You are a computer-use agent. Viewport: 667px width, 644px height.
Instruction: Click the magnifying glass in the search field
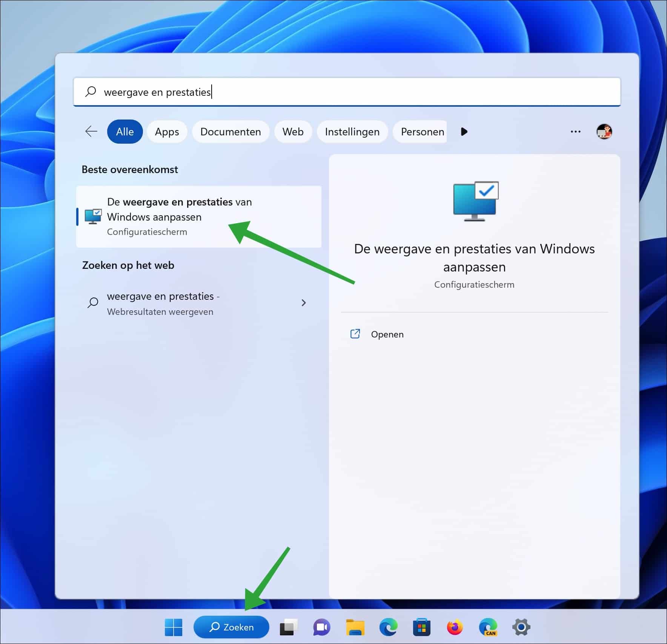(x=91, y=91)
